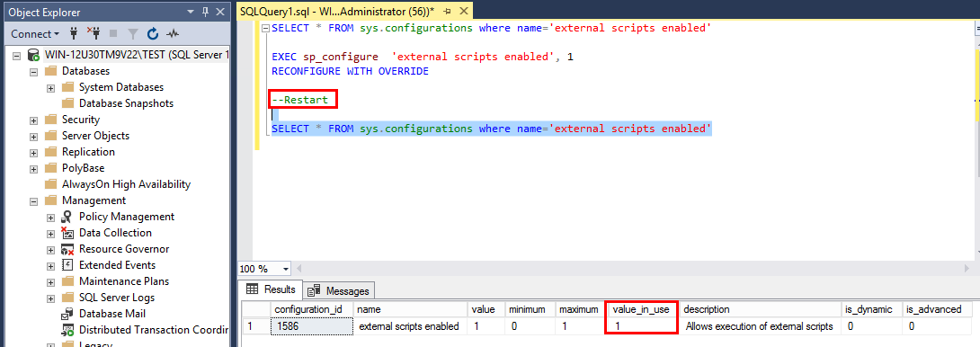Refresh Object Explorer with circular arrow icon
980x347 pixels.
tap(153, 33)
